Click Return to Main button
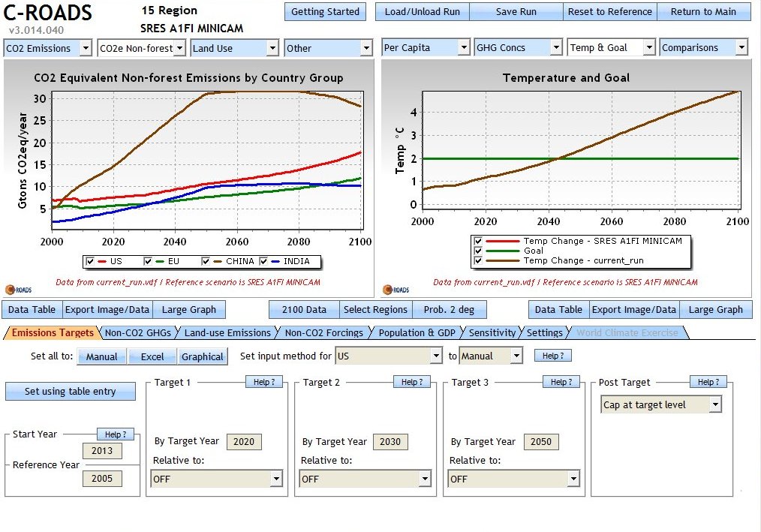The image size is (761, 532). (704, 12)
